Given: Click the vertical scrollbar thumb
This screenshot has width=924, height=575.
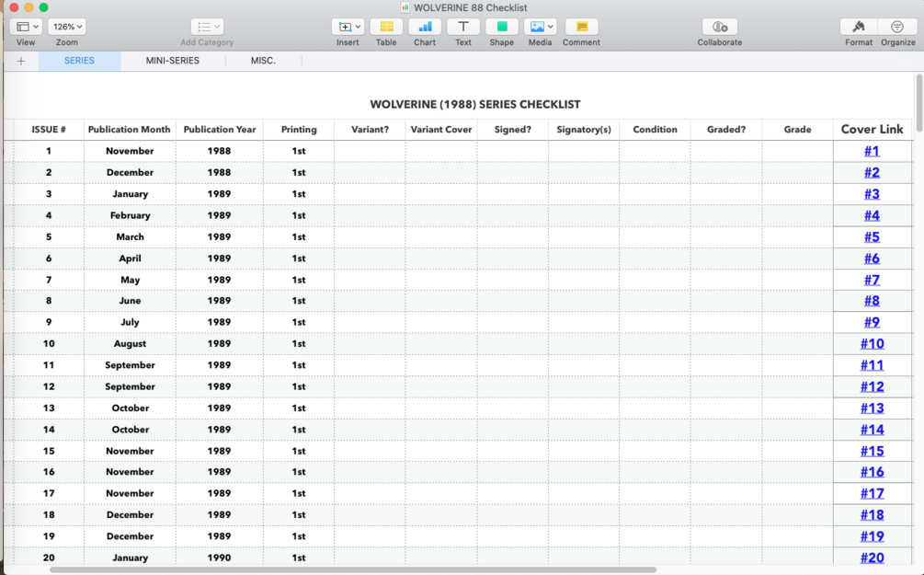Looking at the screenshot, I should [x=918, y=104].
